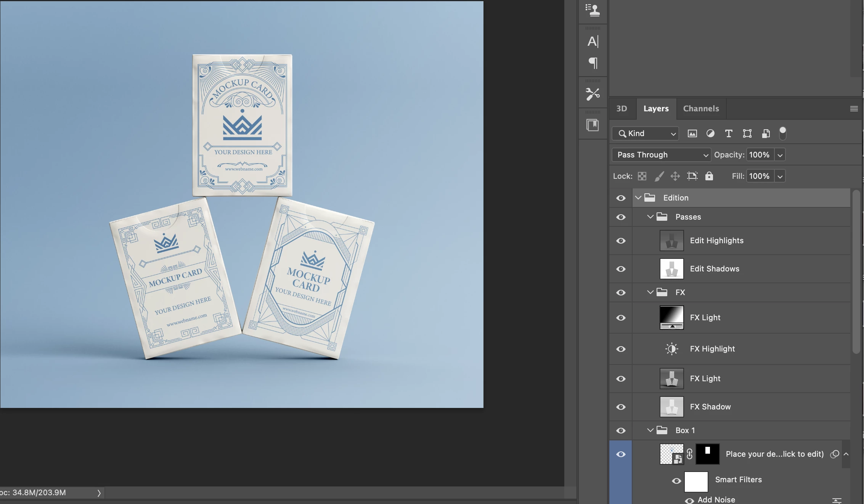The width and height of the screenshot is (864, 504).
Task: Open the Clone Source stamp panel icon
Action: tap(593, 10)
